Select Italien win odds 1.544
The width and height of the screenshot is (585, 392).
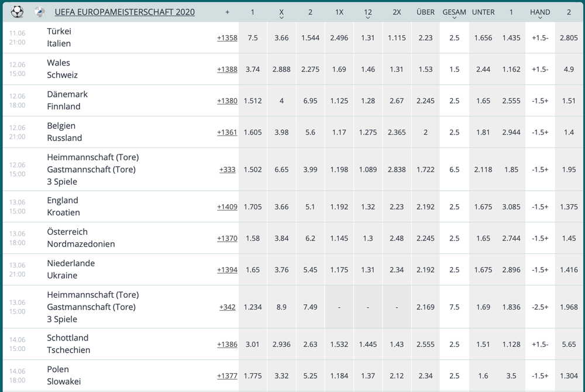point(310,37)
